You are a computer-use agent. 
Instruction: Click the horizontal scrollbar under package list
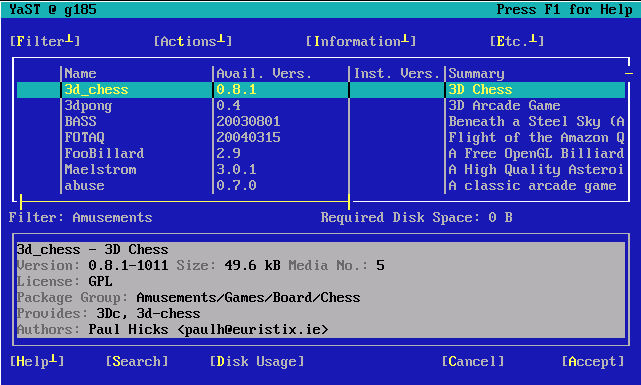pos(184,201)
